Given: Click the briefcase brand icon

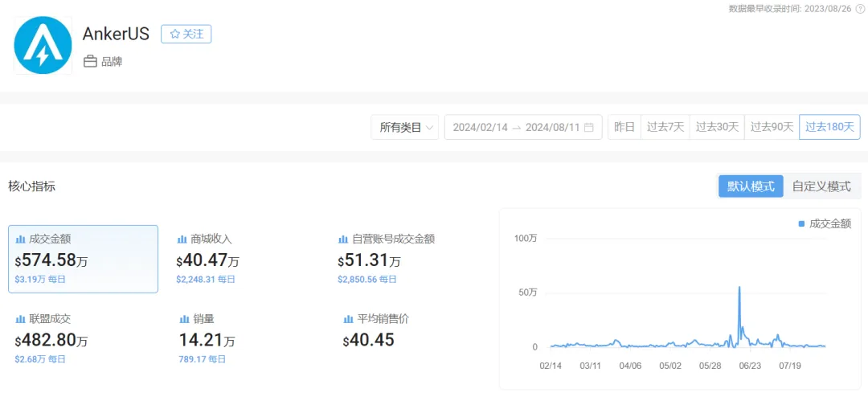Looking at the screenshot, I should (x=90, y=61).
